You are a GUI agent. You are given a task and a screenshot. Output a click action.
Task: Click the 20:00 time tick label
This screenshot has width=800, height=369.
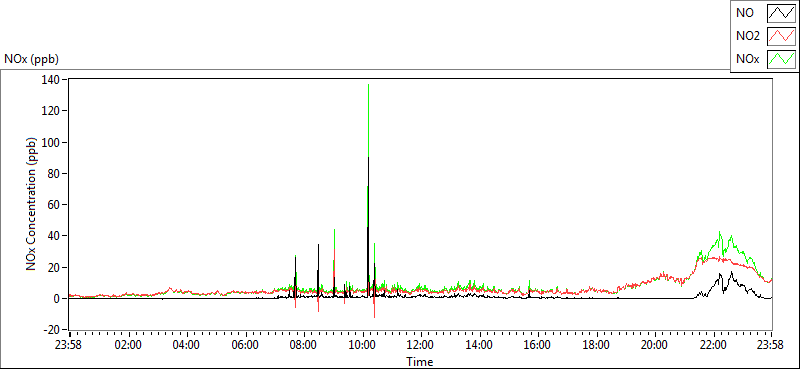tap(655, 345)
